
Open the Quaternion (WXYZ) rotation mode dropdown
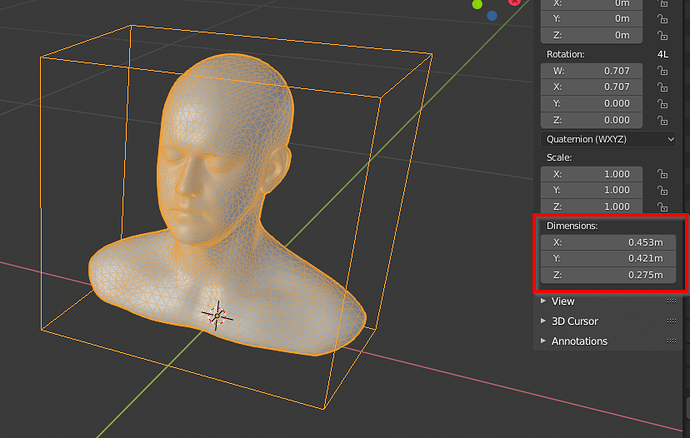(x=609, y=139)
